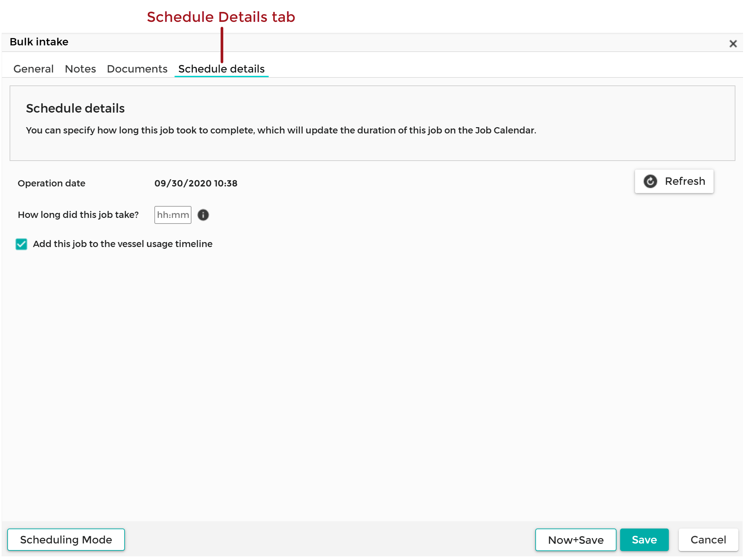746x560 pixels.
Task: Click the operation date 09/30/2020 10:38
Action: coord(196,183)
